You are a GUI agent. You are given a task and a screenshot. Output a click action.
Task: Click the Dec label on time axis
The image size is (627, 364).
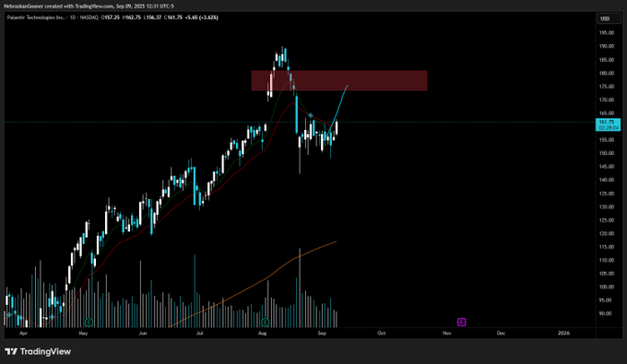[501, 334]
